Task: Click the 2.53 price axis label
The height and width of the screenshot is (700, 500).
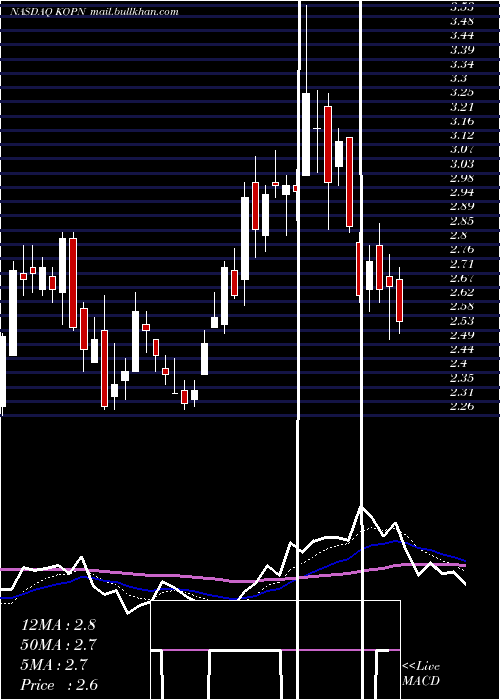Action: [462, 321]
